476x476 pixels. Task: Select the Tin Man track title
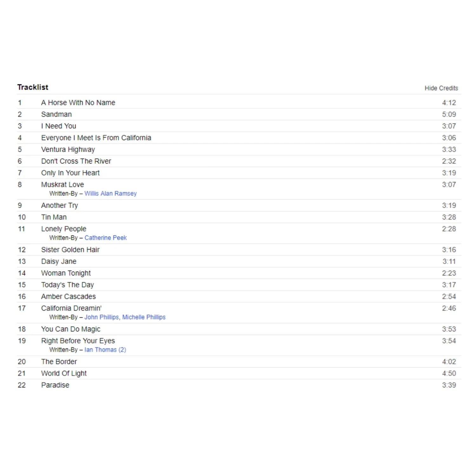[x=54, y=217]
